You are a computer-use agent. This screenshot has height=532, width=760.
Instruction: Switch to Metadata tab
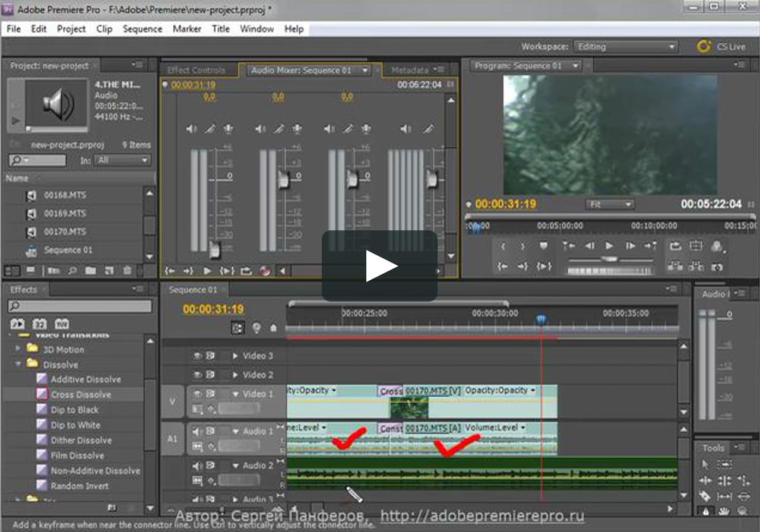(x=410, y=70)
